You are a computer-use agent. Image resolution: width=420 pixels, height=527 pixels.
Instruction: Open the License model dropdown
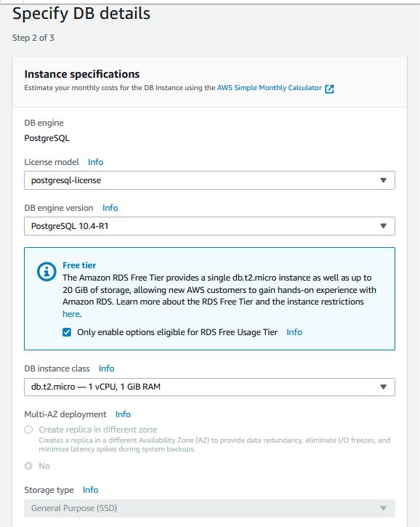(209, 180)
